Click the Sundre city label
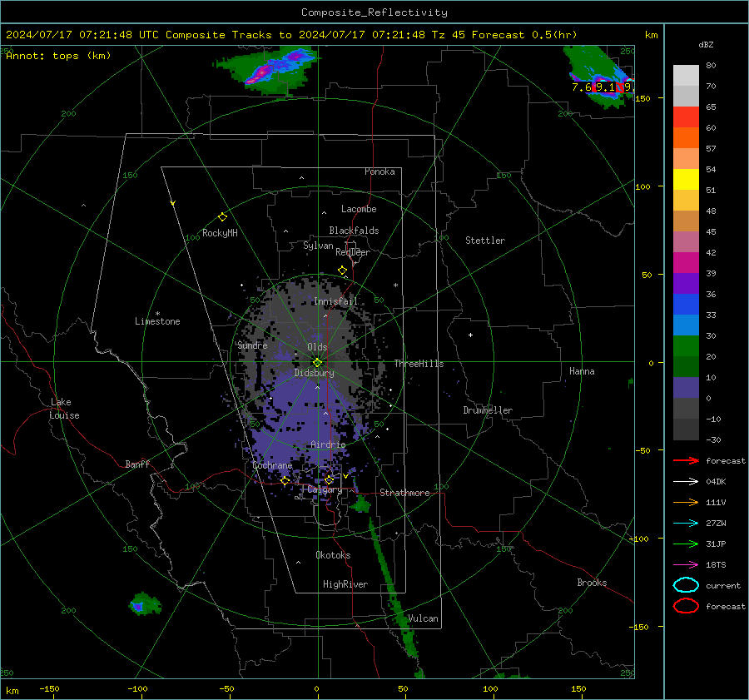This screenshot has height=700, width=749. (252, 345)
